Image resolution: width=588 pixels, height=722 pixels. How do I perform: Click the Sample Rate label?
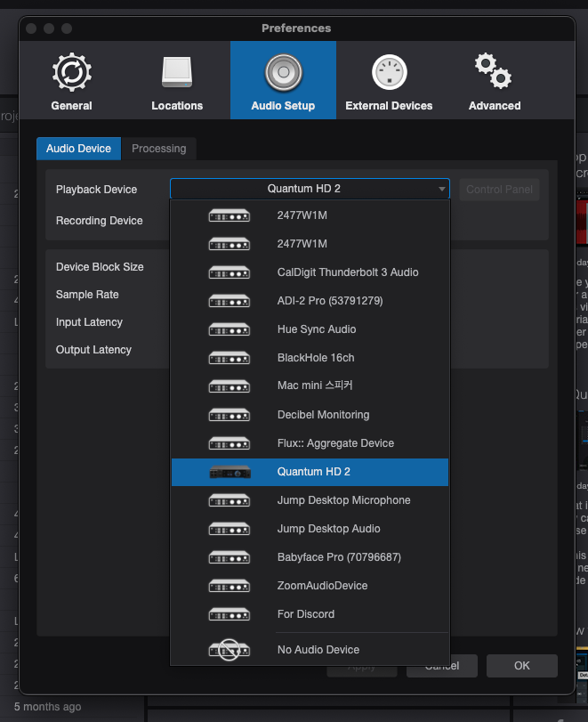pos(87,295)
